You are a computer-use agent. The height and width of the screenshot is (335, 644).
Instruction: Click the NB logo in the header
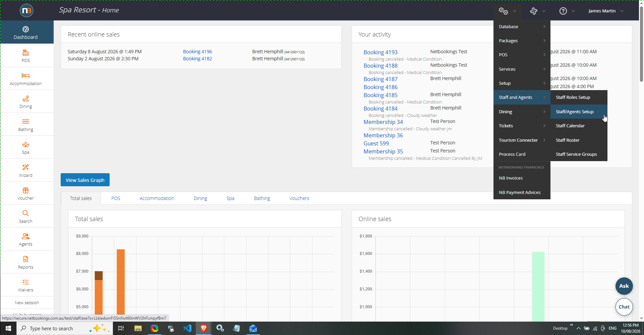point(26,10)
